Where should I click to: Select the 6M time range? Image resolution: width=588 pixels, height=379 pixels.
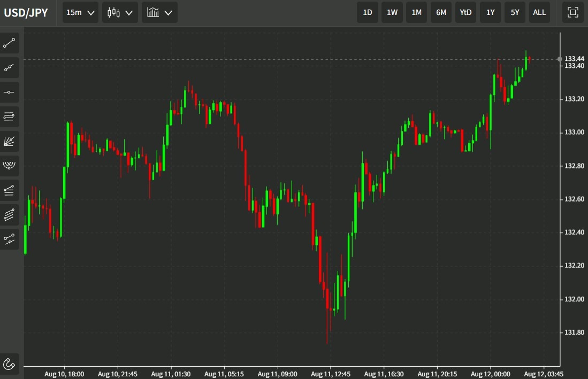pos(441,12)
